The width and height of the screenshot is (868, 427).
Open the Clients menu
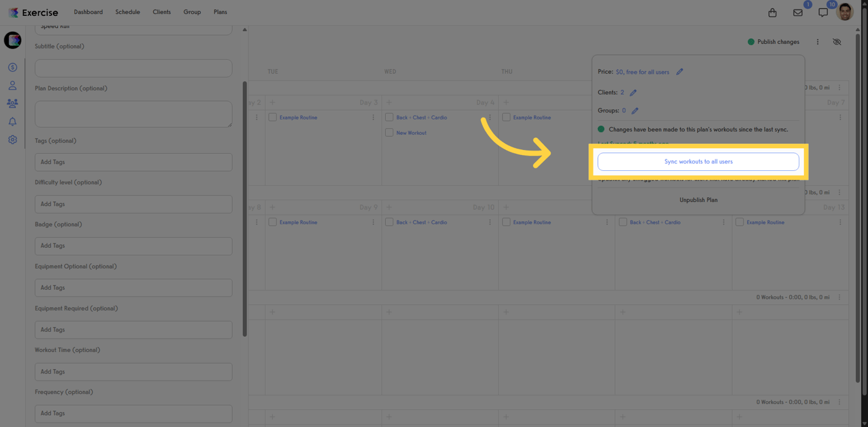(x=161, y=12)
